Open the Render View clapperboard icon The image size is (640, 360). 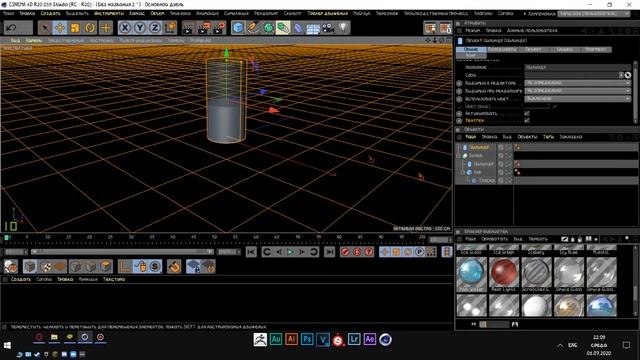click(x=188, y=28)
